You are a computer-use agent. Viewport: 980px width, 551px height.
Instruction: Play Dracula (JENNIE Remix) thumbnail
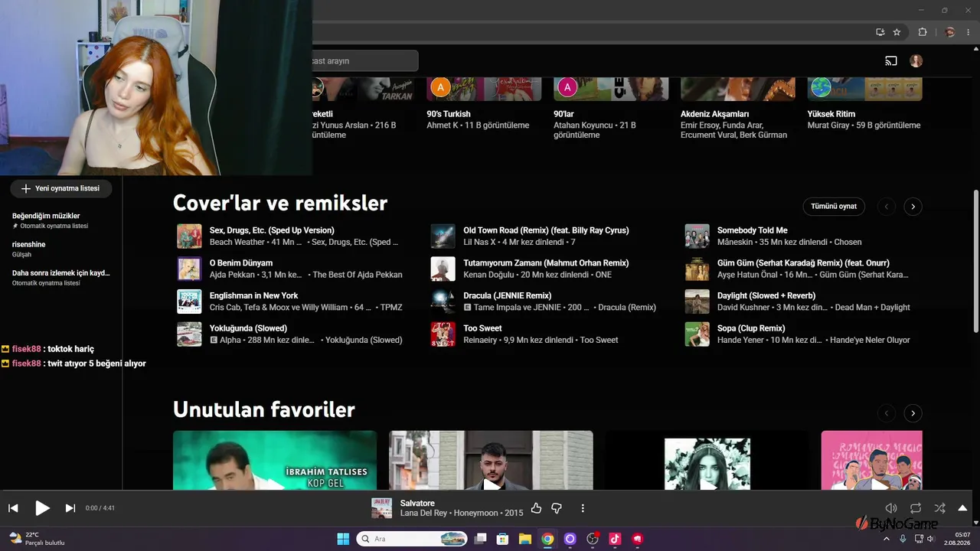coord(443,302)
